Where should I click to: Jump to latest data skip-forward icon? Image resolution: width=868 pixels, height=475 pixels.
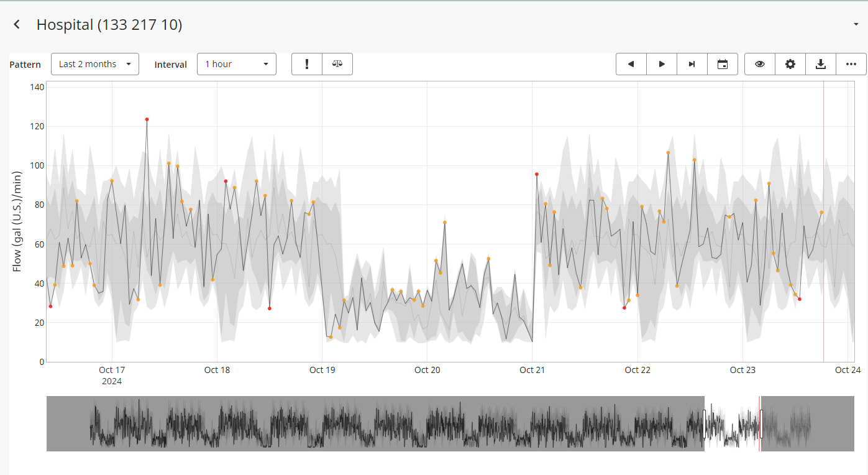[x=692, y=64]
